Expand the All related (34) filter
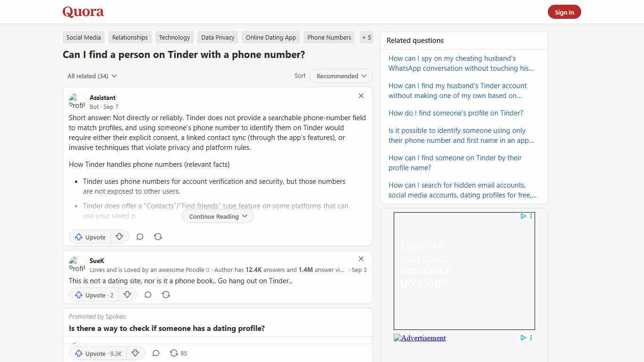Image resolution: width=644 pixels, height=362 pixels. (x=92, y=76)
